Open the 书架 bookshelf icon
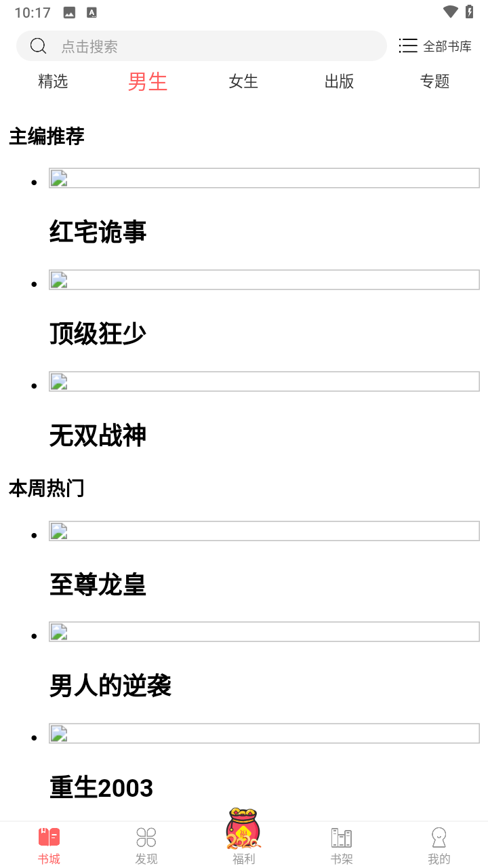 pyautogui.click(x=342, y=838)
